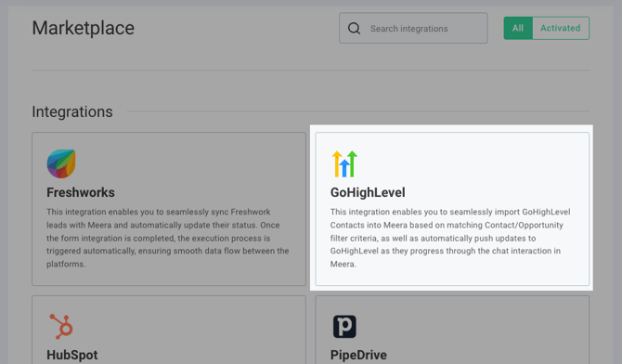Click the Integrations section heading
Image resolution: width=622 pixels, height=364 pixels.
[72, 112]
